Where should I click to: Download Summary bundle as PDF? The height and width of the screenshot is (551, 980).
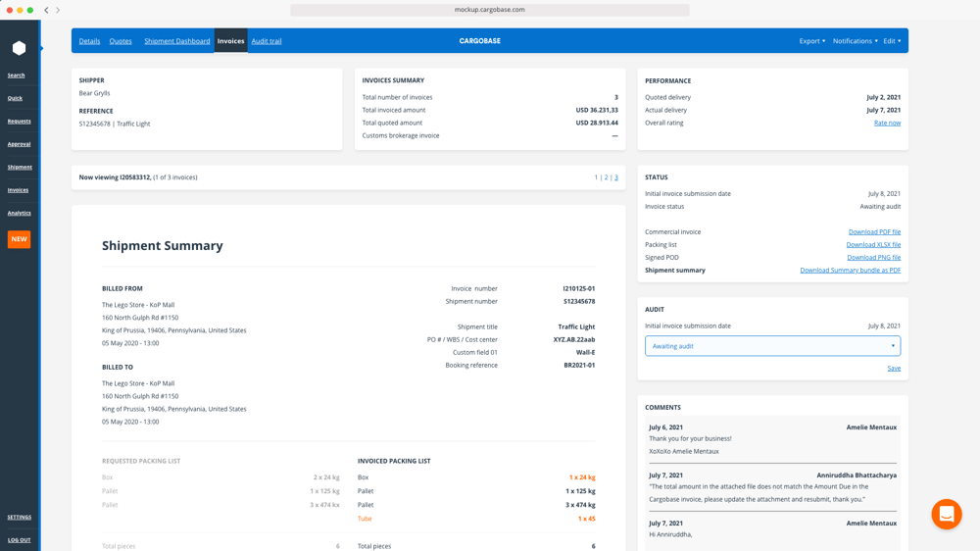[850, 271]
